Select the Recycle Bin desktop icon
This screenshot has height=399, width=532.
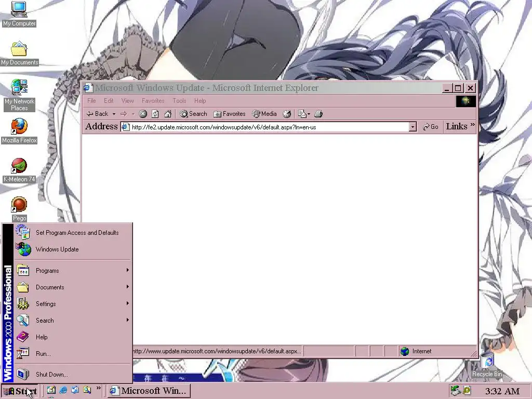click(487, 365)
